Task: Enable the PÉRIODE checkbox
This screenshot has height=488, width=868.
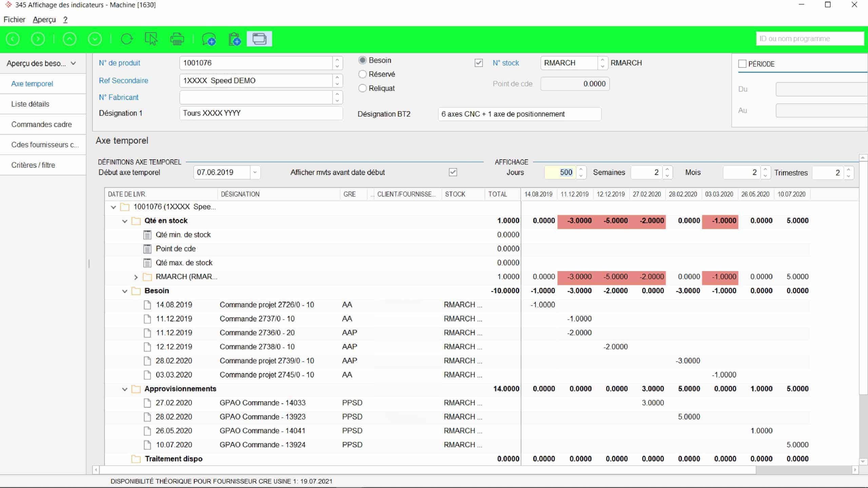Action: 742,64
